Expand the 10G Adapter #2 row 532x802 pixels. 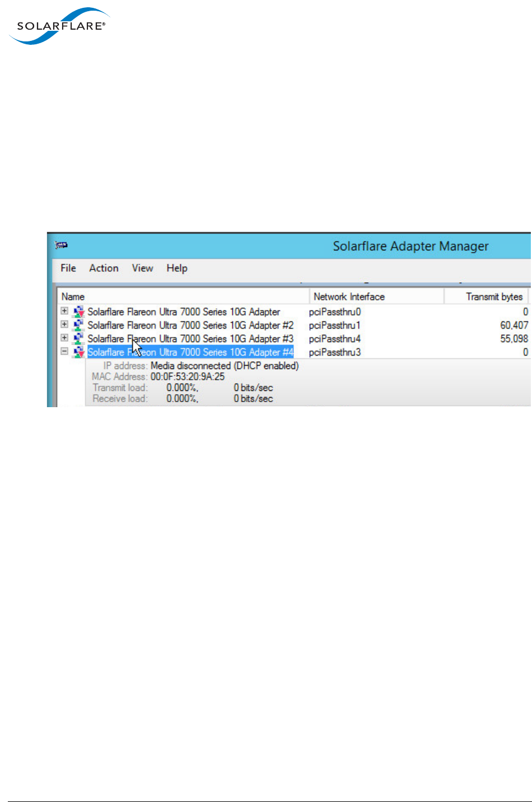pos(64,324)
